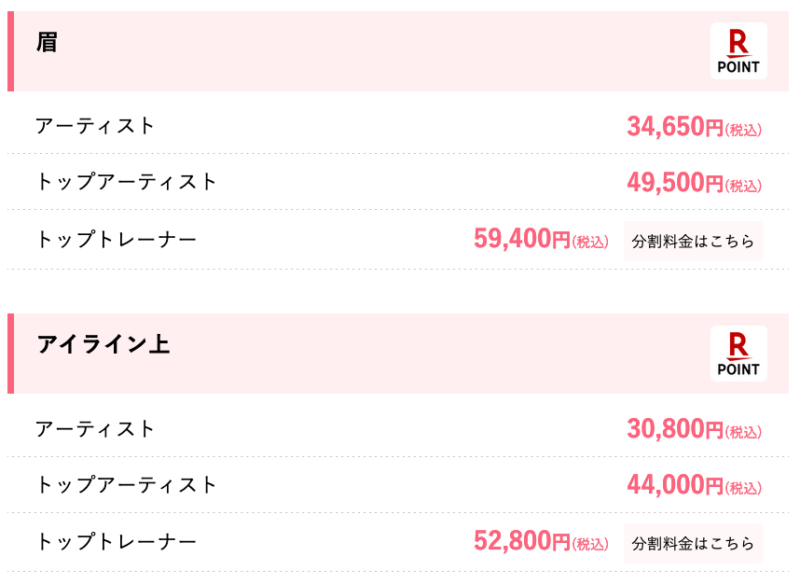Open 分割料金はこちら next to 52,800円
This screenshot has width=800, height=584.
(692, 543)
